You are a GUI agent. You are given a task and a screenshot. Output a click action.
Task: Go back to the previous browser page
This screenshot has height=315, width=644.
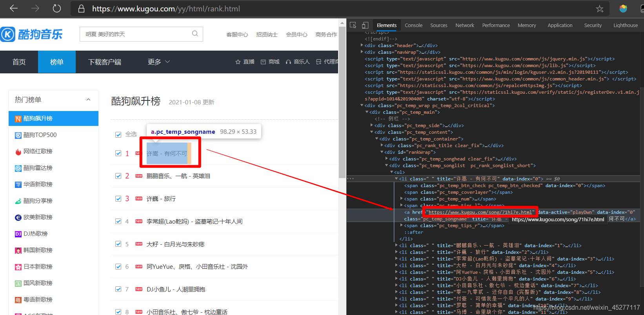pyautogui.click(x=14, y=8)
